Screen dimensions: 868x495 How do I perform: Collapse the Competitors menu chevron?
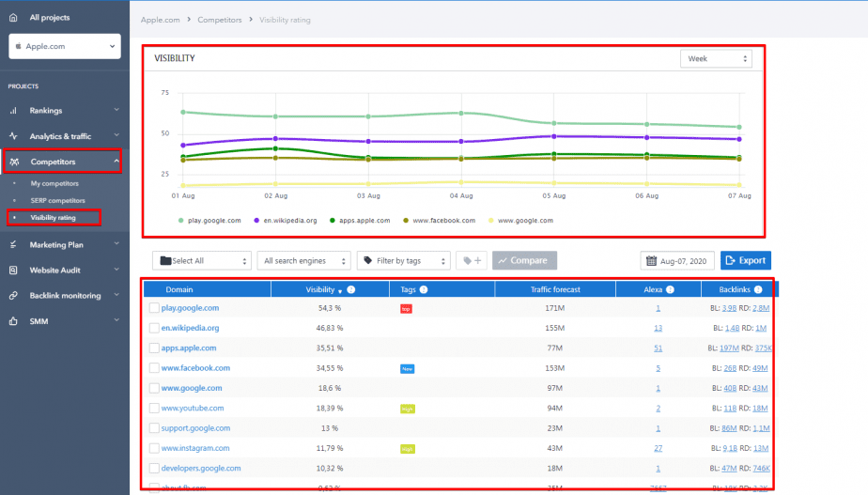(116, 162)
